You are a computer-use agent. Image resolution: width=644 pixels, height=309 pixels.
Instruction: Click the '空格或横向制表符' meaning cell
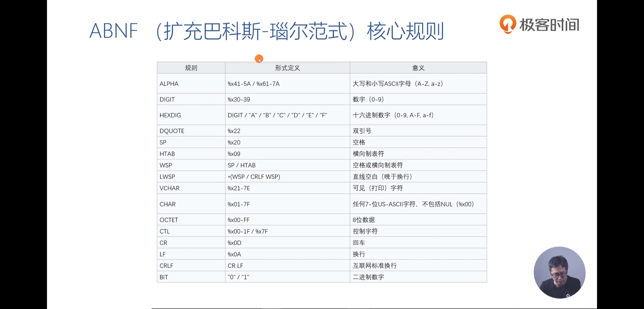click(x=418, y=165)
